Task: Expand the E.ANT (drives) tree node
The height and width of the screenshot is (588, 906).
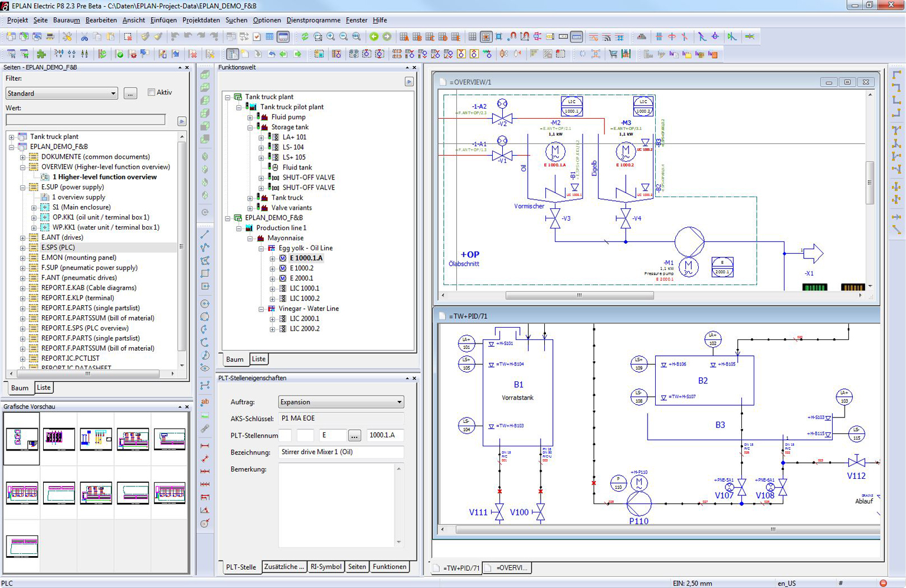Action: tap(22, 238)
